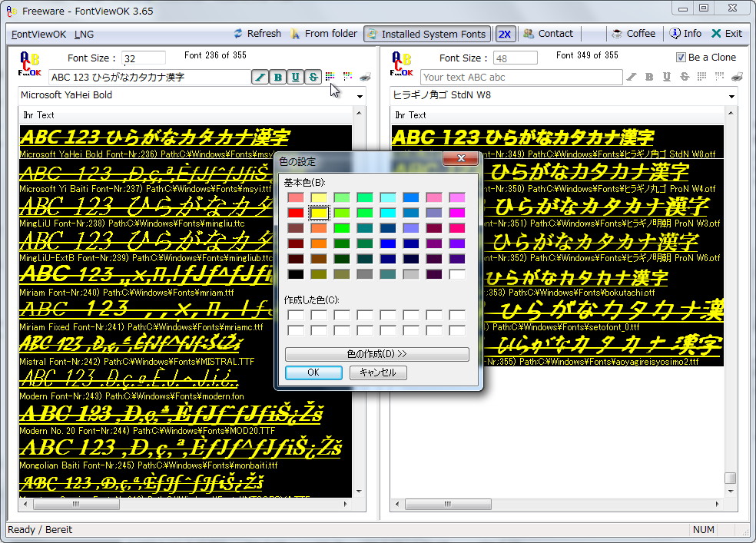Toggle the 2X dual view button
Screen dimensions: 756x543
point(505,34)
